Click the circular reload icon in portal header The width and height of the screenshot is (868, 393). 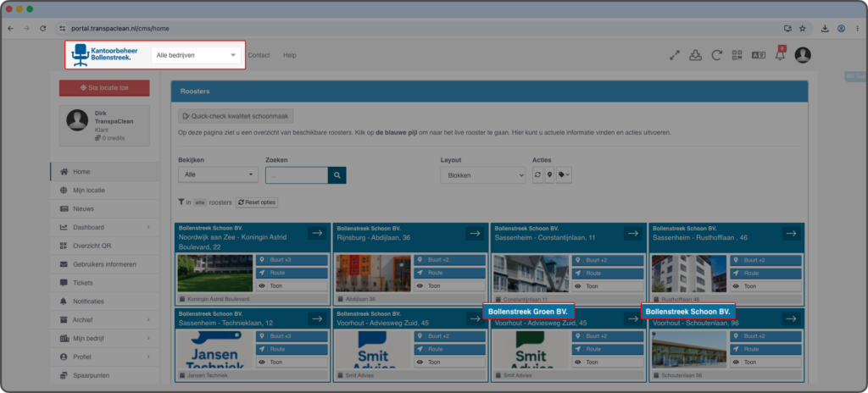pos(716,55)
